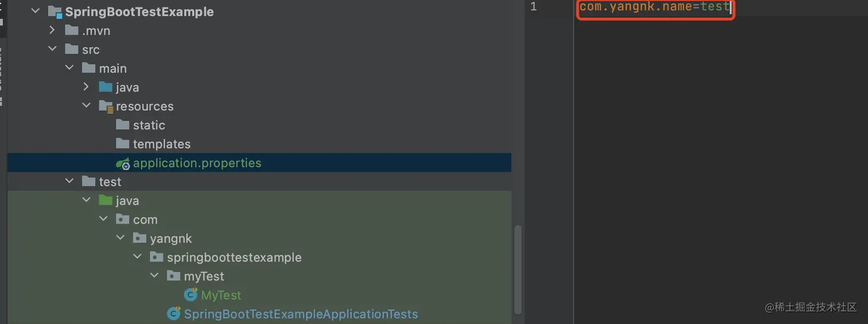Screen dimensions: 868x324
Task: Click the springboottestexample package icon
Action: (156, 257)
